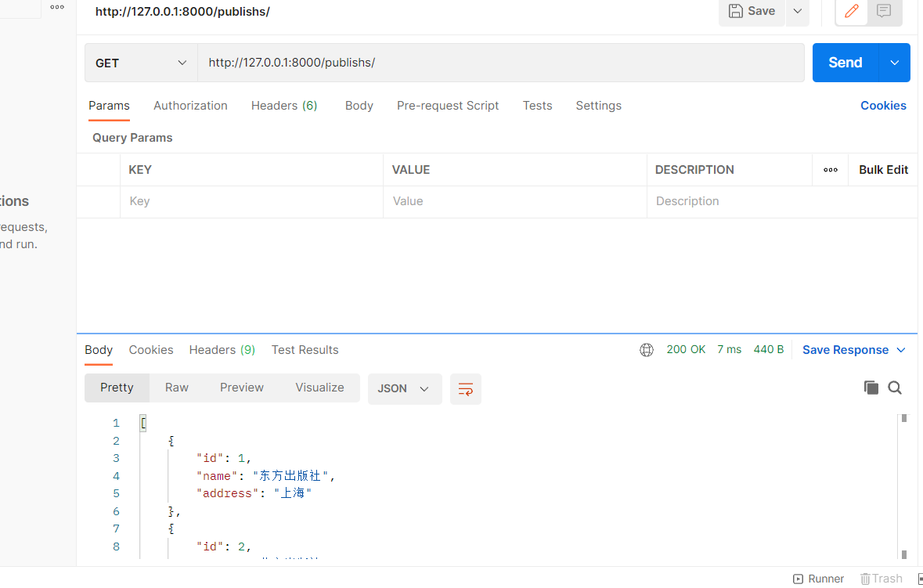Viewport: 923px width, 588px height.
Task: Toggle line wrap icon in response
Action: 466,389
